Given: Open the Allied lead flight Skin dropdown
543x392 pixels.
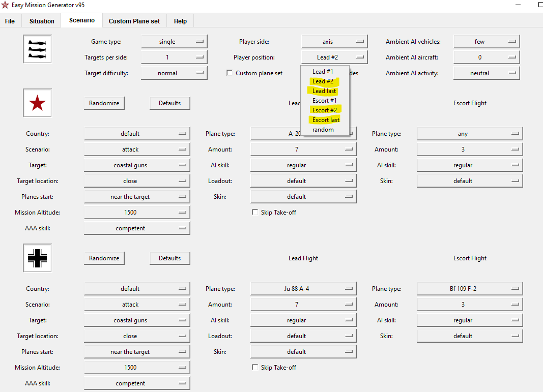Looking at the screenshot, I should [303, 197].
